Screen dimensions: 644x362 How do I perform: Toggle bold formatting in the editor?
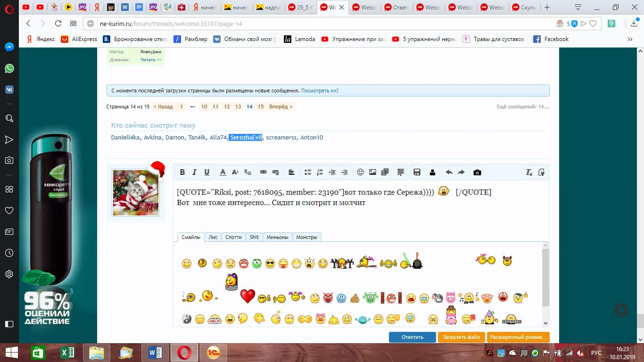tap(182, 173)
